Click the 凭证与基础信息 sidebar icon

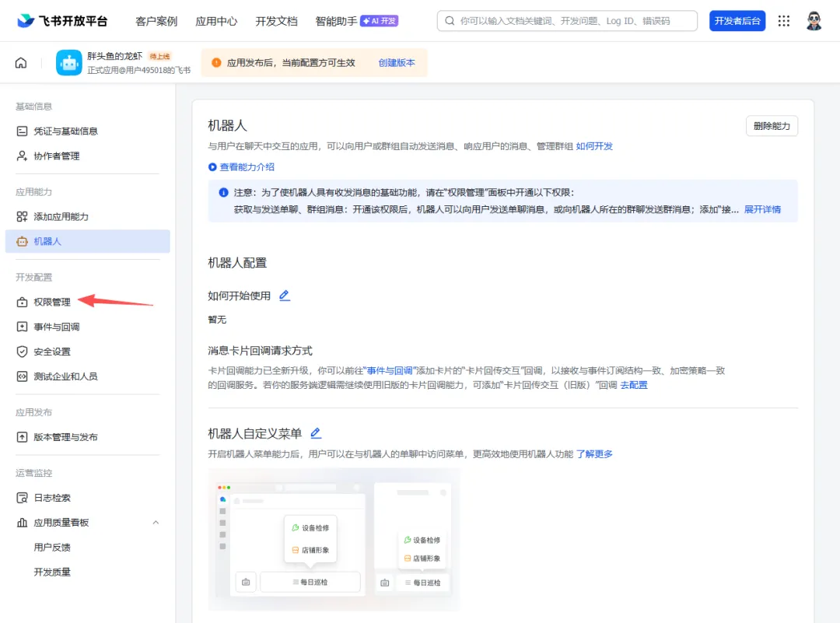(22, 131)
